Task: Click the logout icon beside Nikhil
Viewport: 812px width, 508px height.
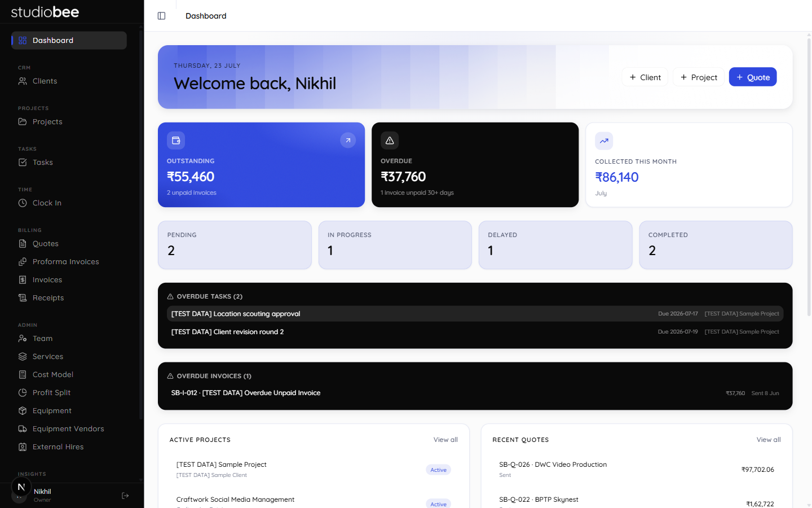Action: [125, 496]
